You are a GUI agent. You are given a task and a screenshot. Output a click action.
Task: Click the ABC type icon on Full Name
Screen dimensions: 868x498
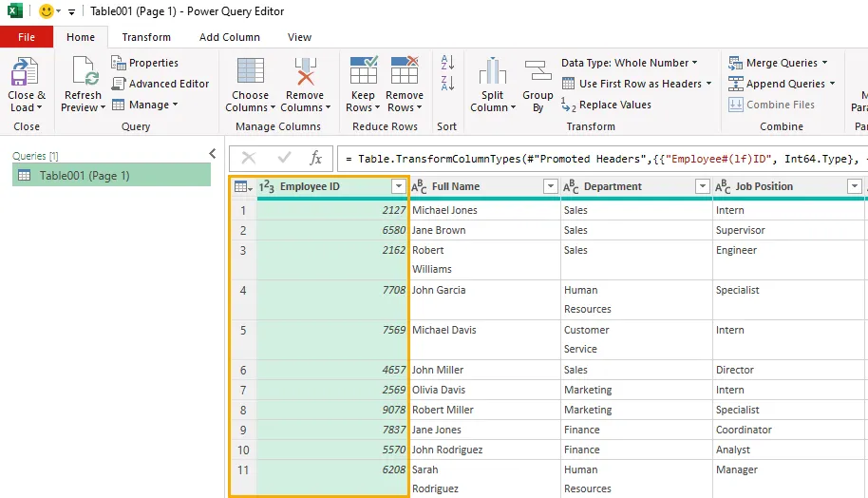[419, 186]
